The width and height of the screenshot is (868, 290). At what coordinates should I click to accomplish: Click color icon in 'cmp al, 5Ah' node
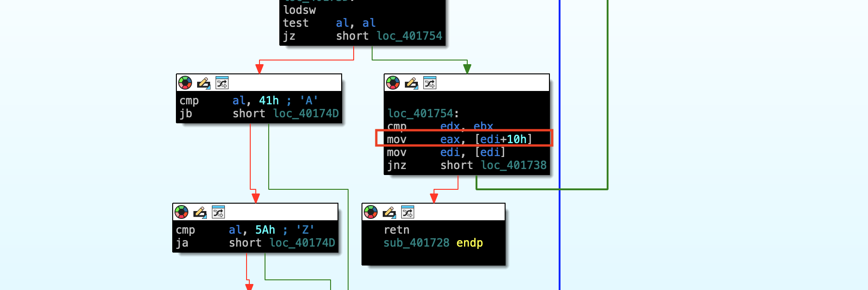point(181,212)
